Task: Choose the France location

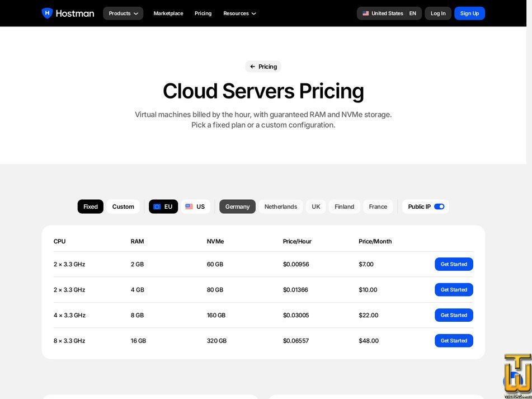Action: point(378,206)
